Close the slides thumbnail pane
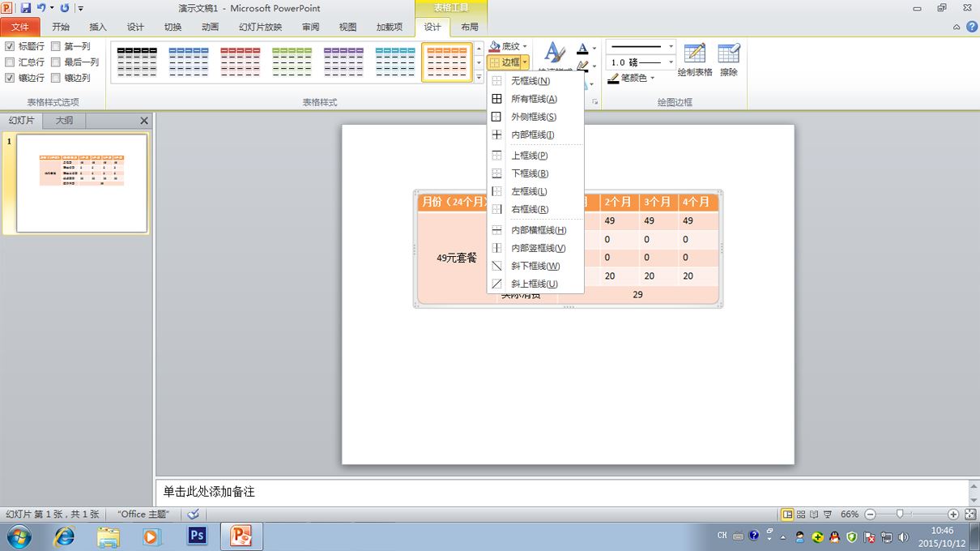The image size is (980, 551). 144,121
